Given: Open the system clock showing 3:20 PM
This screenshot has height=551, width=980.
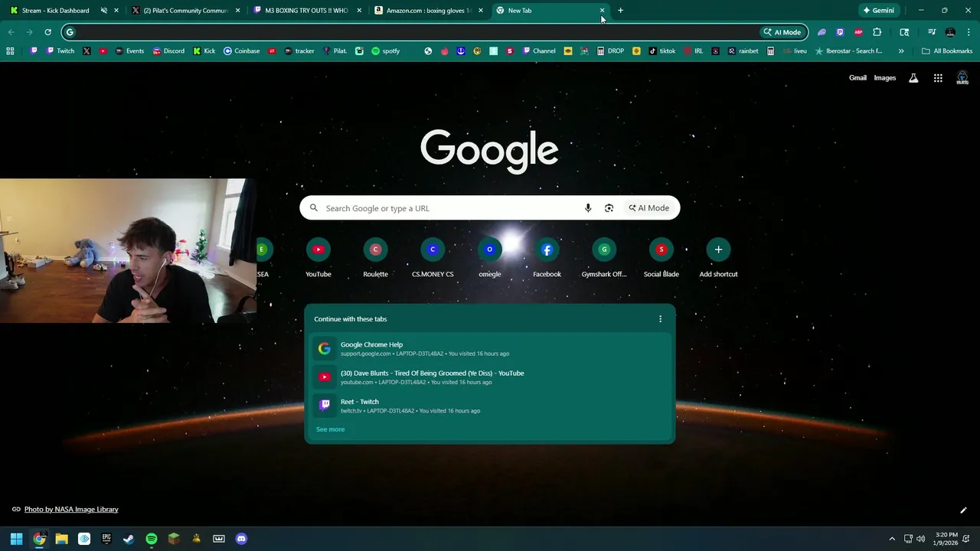Looking at the screenshot, I should 946,539.
